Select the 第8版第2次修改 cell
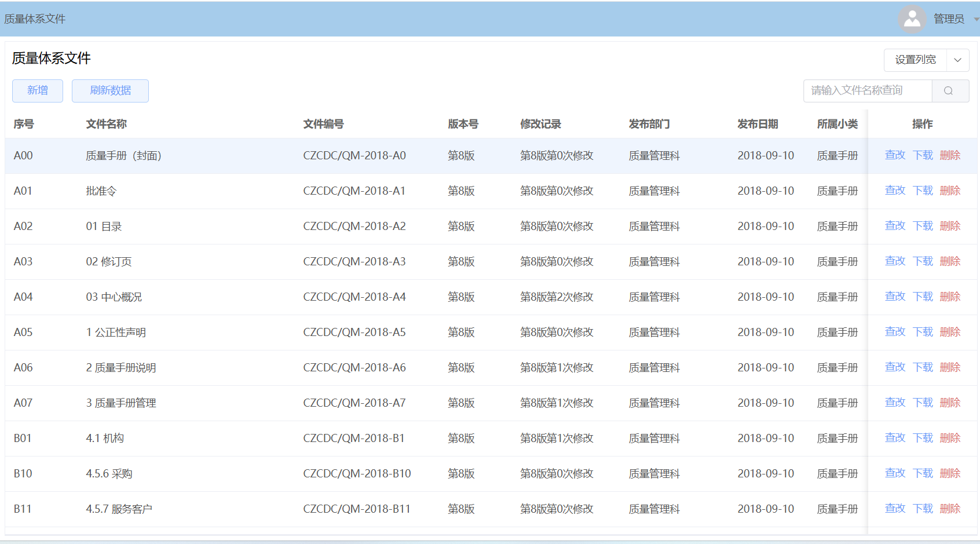 (x=557, y=297)
